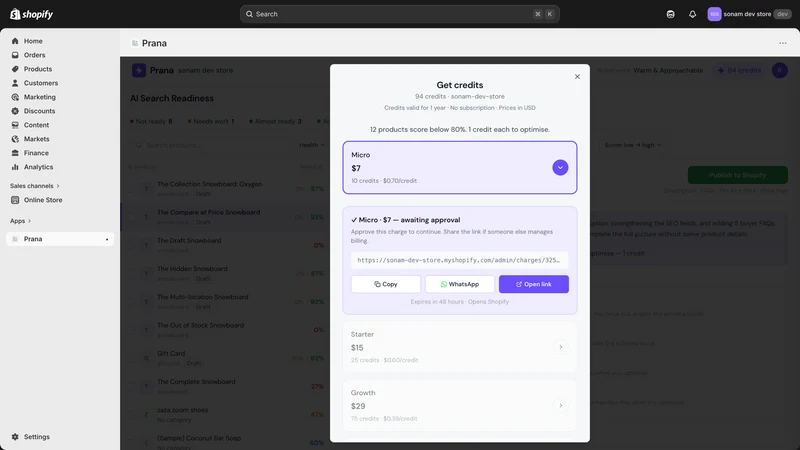Click the 94 credits badge in Prana header

[x=739, y=70]
